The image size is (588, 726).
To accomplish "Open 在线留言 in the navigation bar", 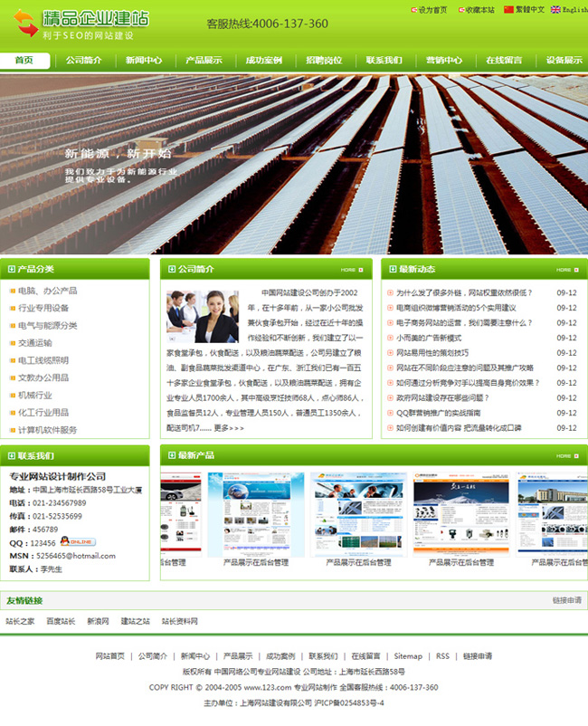I will click(x=504, y=60).
